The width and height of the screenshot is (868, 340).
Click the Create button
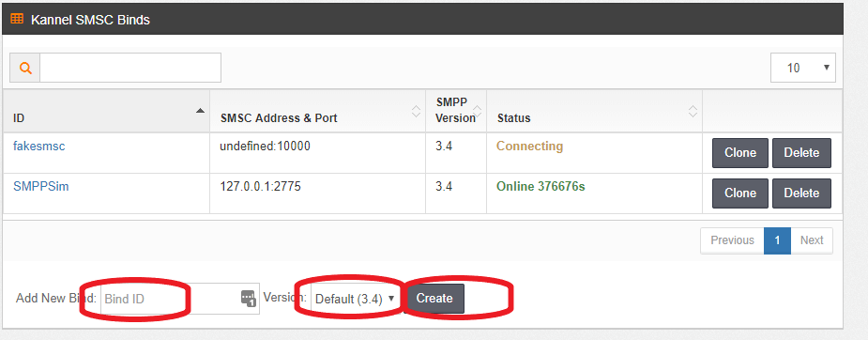[x=434, y=299]
